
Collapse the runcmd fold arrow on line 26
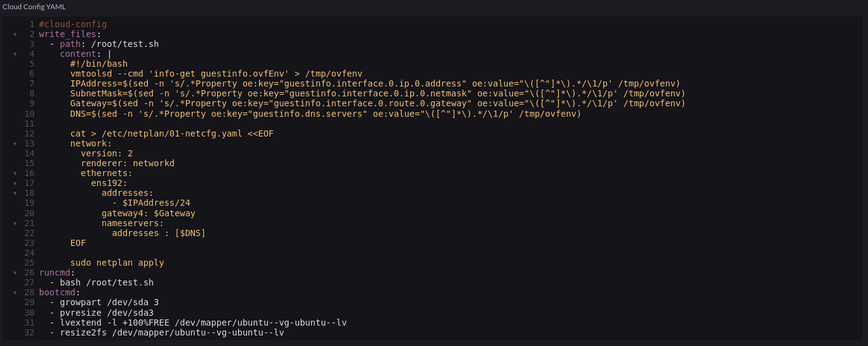click(15, 272)
